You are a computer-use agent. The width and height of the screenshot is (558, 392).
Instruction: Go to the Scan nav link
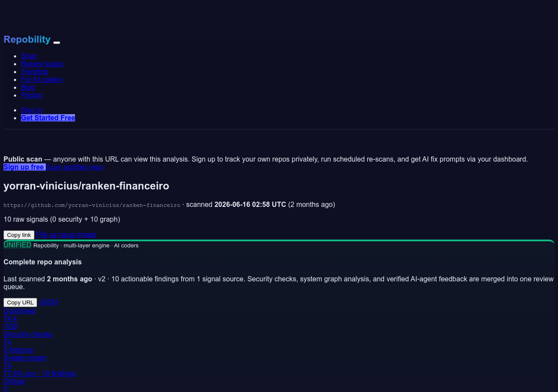tap(29, 56)
